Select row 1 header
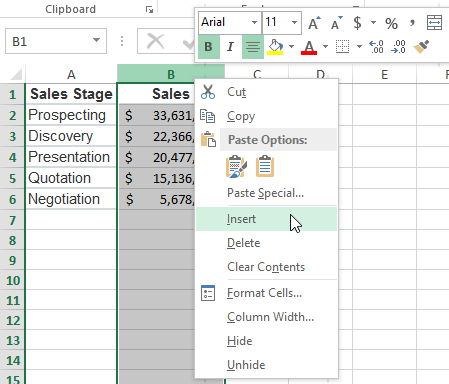 coord(12,94)
